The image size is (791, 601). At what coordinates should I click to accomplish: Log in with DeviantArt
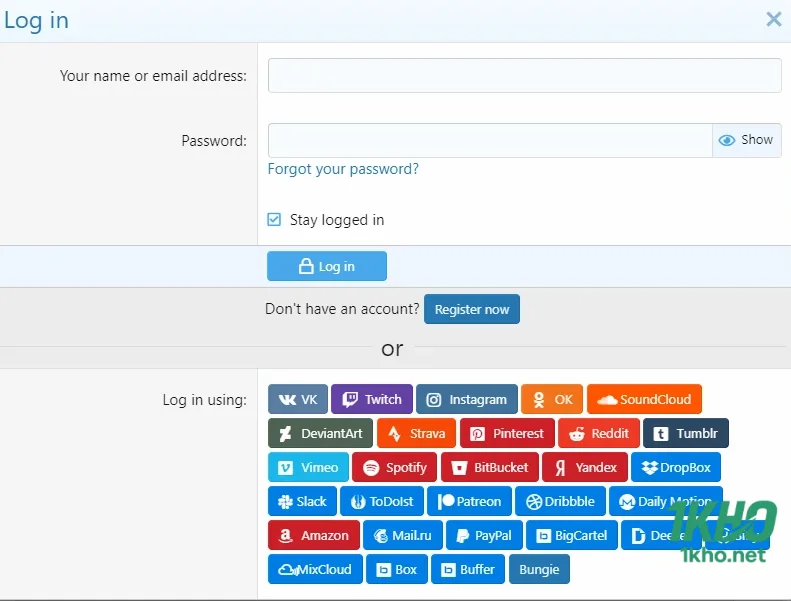click(x=321, y=434)
